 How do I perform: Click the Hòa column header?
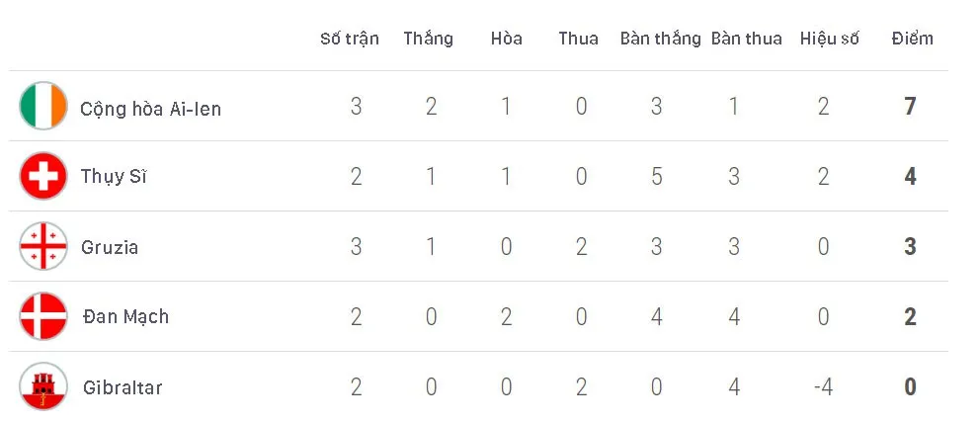click(506, 39)
